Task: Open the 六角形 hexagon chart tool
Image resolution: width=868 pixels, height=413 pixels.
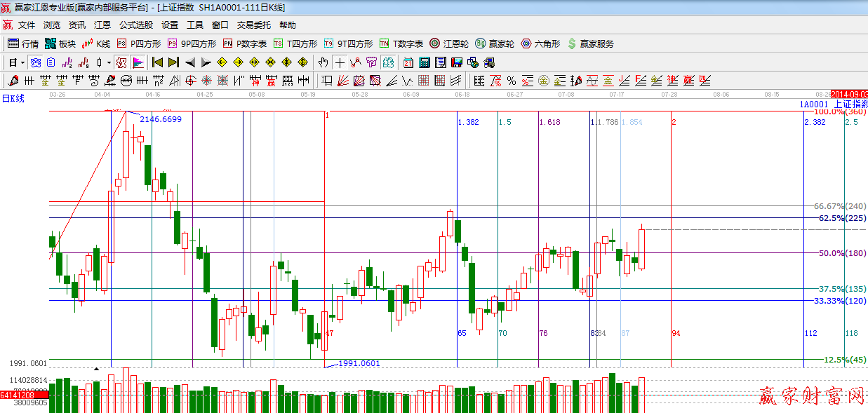Action: pyautogui.click(x=540, y=43)
